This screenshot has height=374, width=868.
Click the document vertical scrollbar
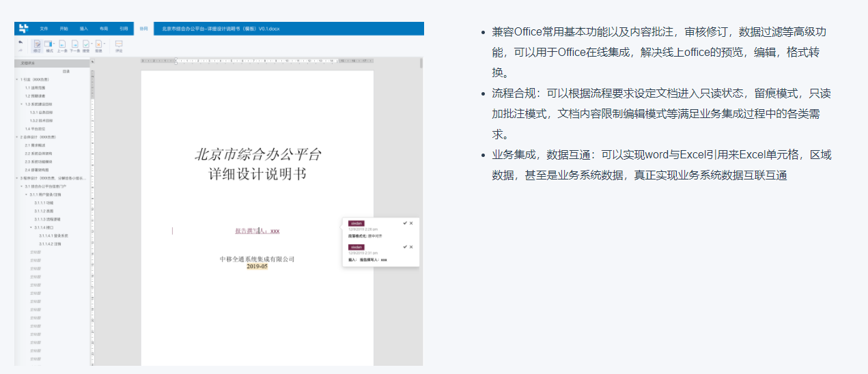[x=421, y=63]
